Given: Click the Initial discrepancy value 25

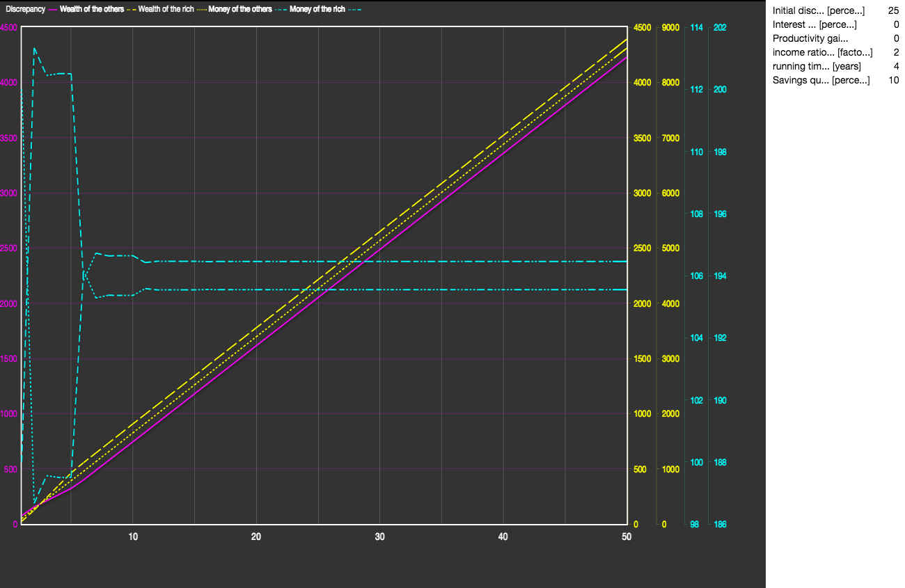Looking at the screenshot, I should pyautogui.click(x=893, y=11).
